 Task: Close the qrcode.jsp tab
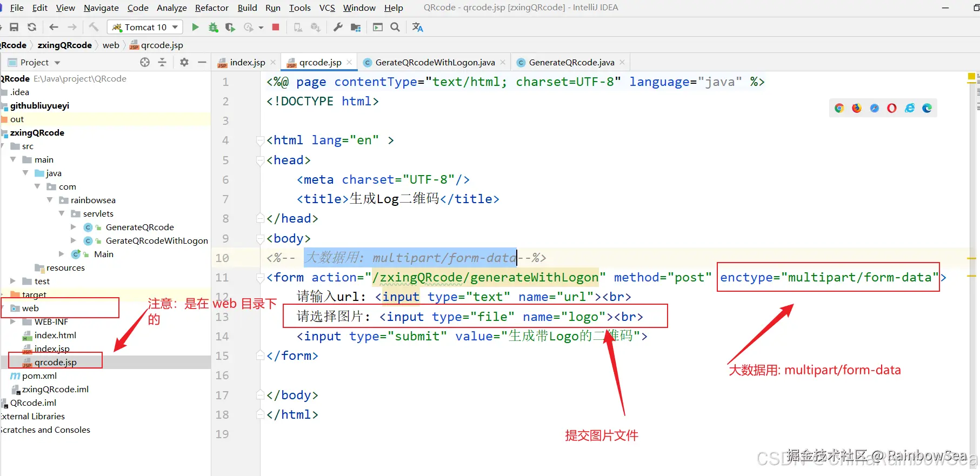[x=349, y=62]
